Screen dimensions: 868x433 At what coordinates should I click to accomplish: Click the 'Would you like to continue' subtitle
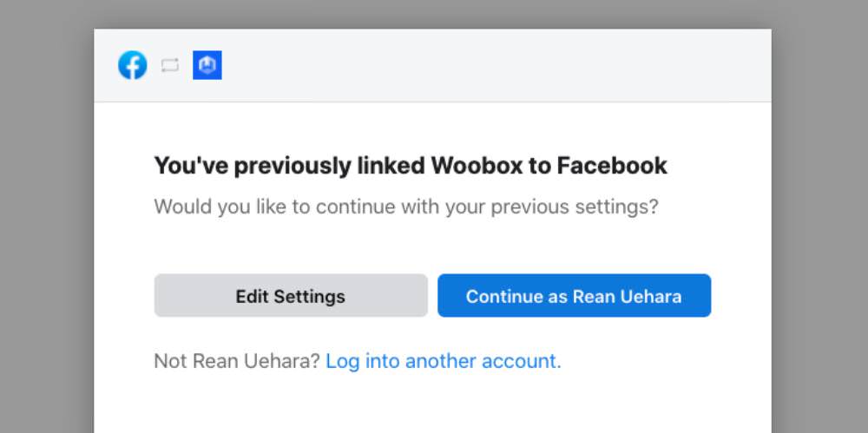point(406,207)
